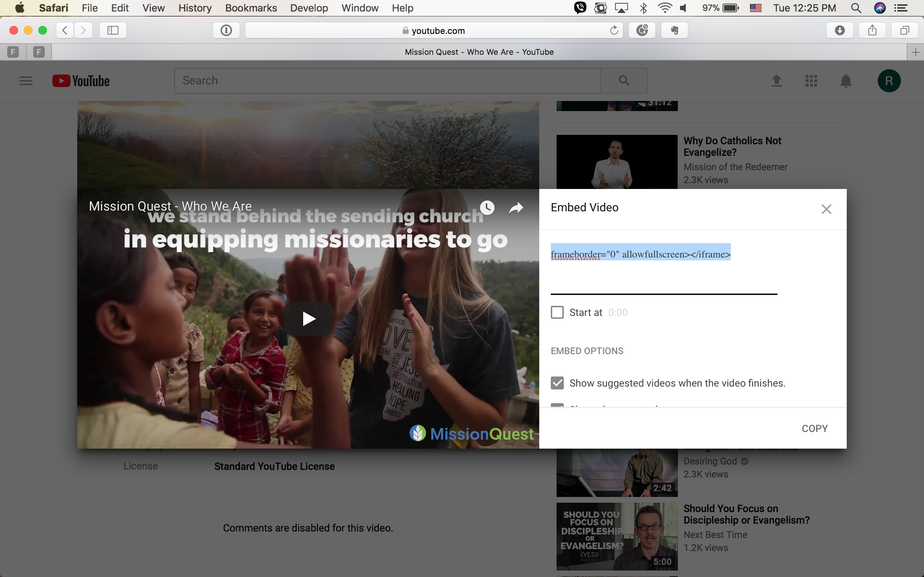Open the Develop menu

tap(309, 8)
